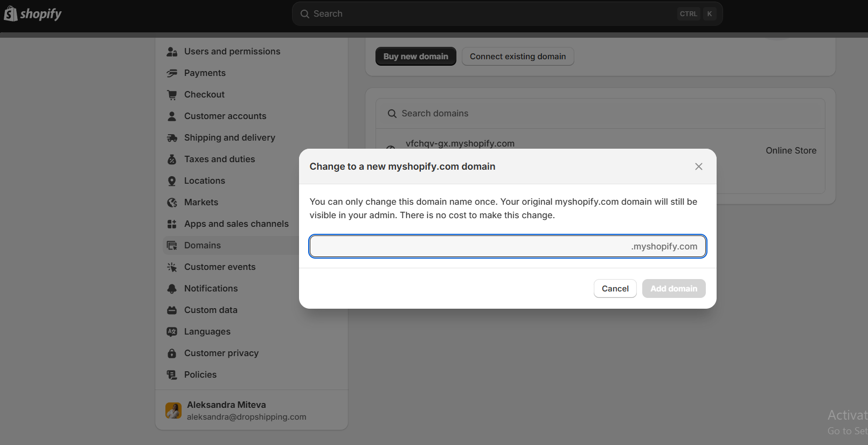This screenshot has height=445, width=868.
Task: Select the Domains sidebar item
Action: click(x=231, y=246)
